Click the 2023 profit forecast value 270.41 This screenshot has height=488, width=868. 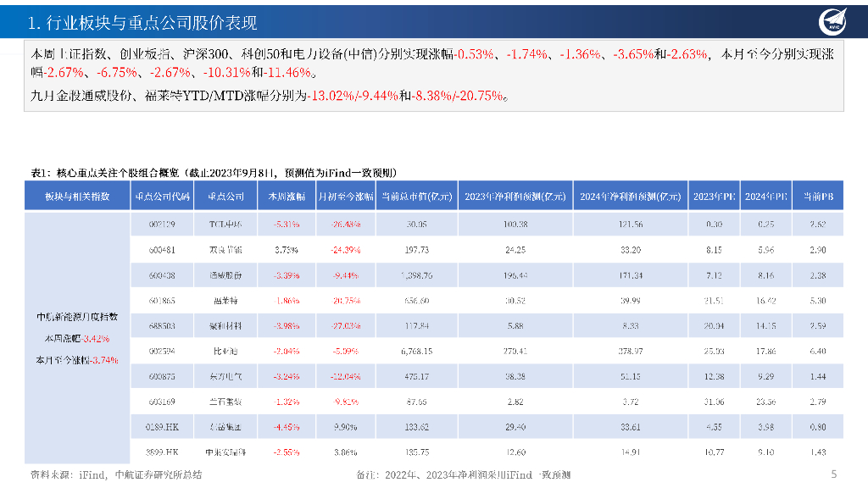tap(515, 351)
